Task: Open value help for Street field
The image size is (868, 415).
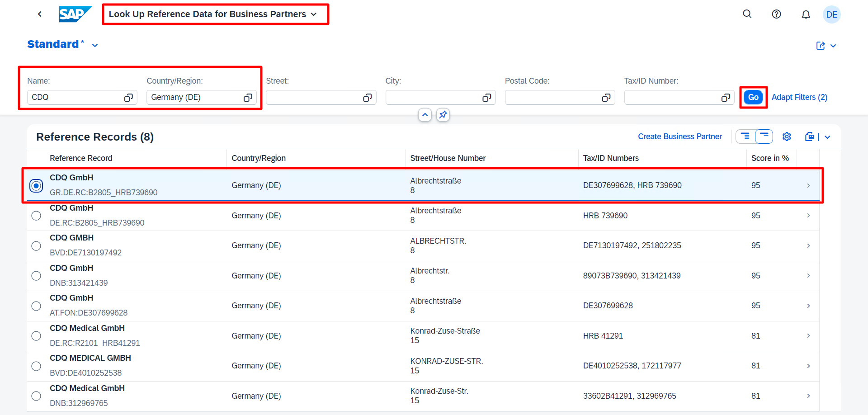Action: pos(367,98)
